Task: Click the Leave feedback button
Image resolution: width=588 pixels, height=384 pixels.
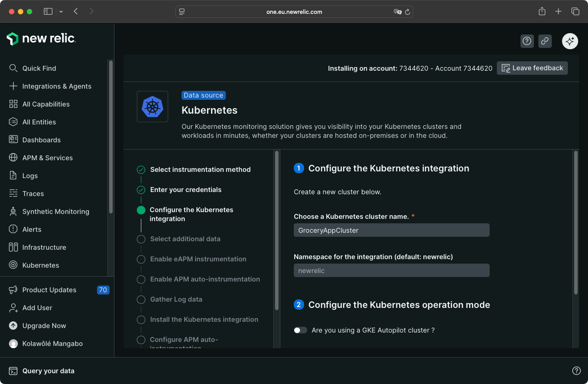Action: (532, 68)
